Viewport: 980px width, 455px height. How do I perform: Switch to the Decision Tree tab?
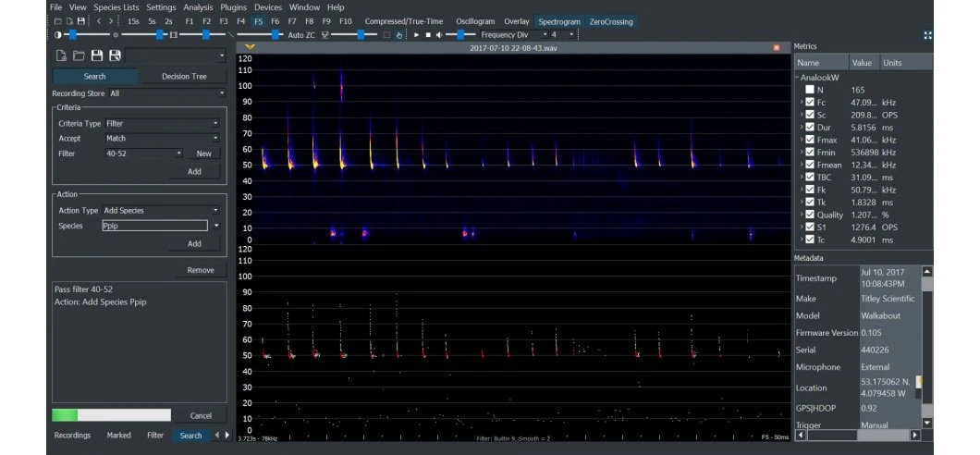184,77
